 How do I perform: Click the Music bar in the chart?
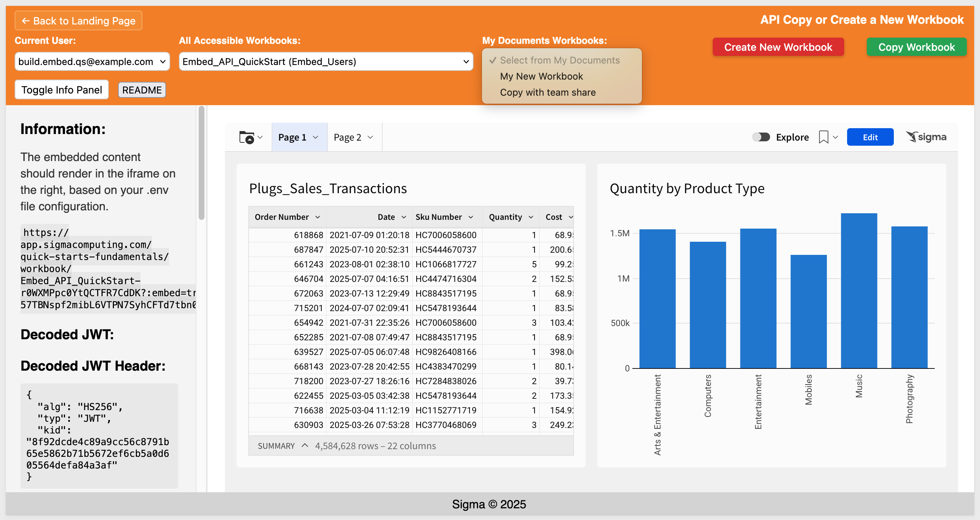[859, 291]
